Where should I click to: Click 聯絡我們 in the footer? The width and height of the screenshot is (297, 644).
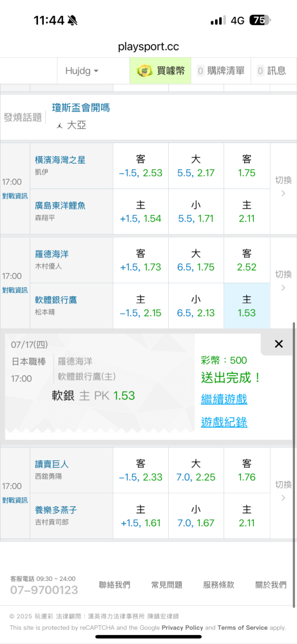coord(115,585)
